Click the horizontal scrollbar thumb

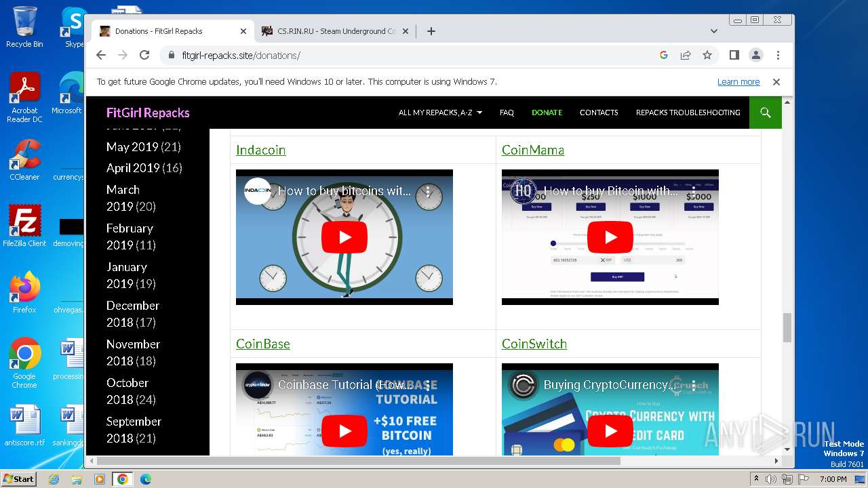point(358,461)
